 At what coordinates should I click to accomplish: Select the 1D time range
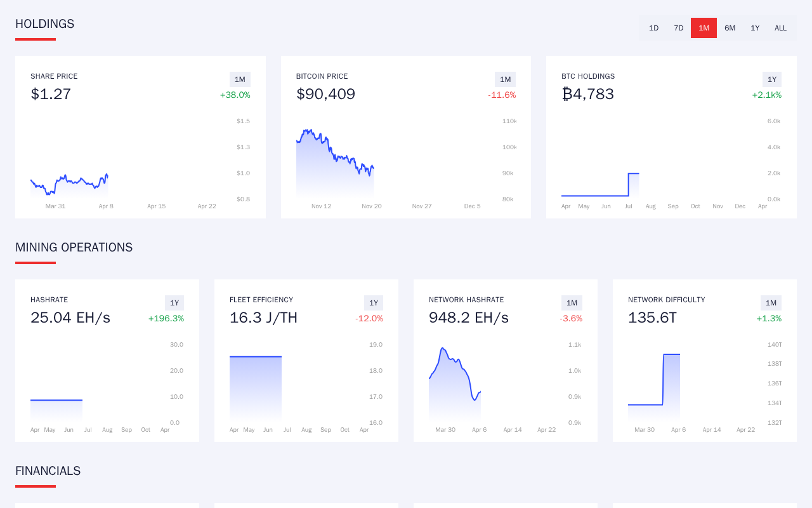click(x=653, y=28)
